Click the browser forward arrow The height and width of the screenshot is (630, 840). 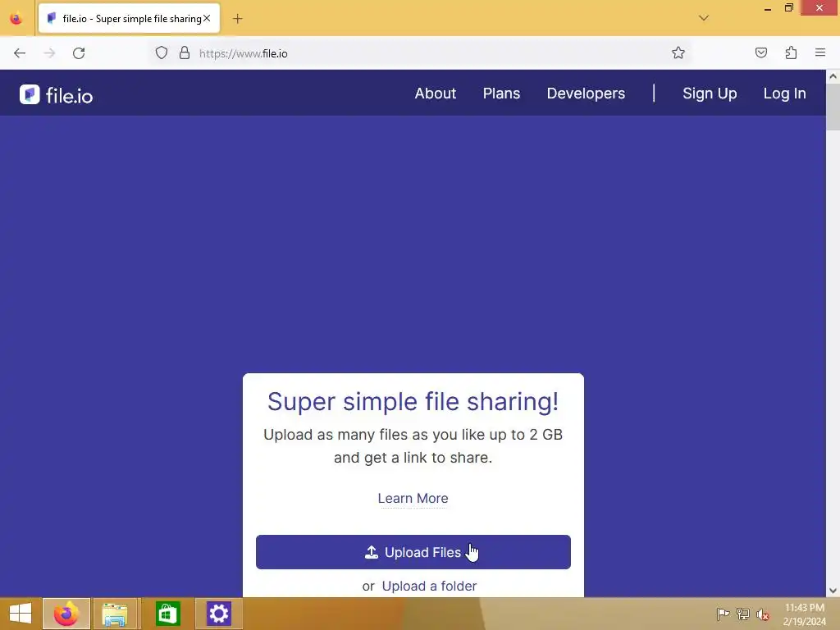click(x=49, y=53)
